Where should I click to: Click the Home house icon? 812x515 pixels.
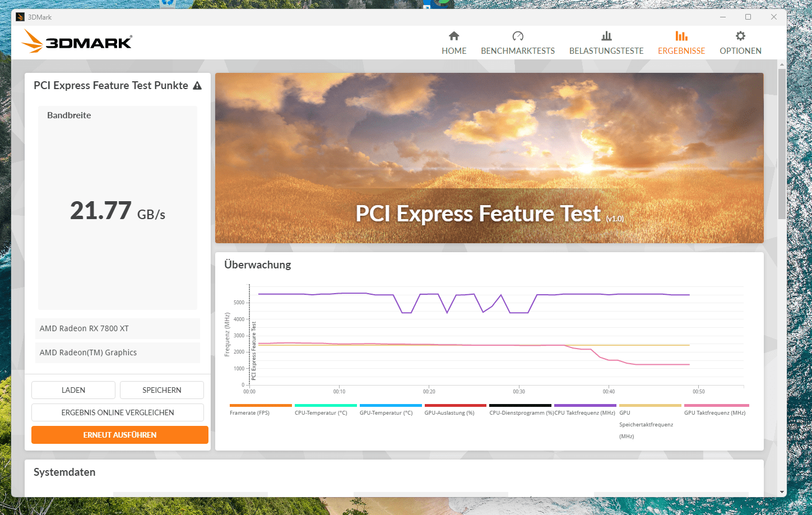coord(454,36)
